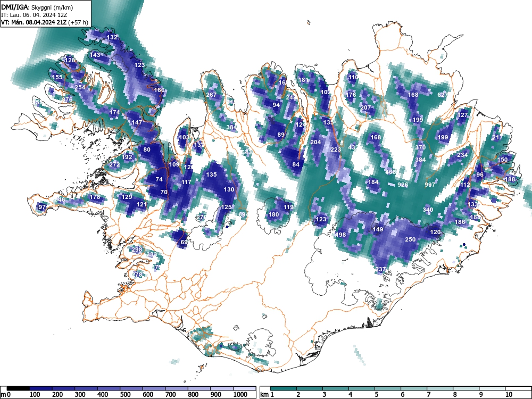532x399 pixels.
Task: Select the km legend swatch between 4 and 5
Action: [362, 388]
